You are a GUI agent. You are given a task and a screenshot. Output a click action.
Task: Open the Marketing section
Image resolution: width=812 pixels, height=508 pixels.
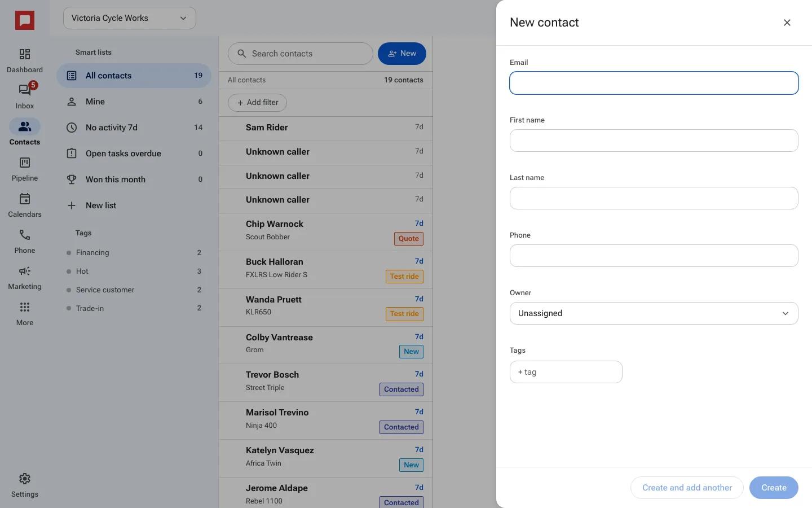click(x=25, y=277)
